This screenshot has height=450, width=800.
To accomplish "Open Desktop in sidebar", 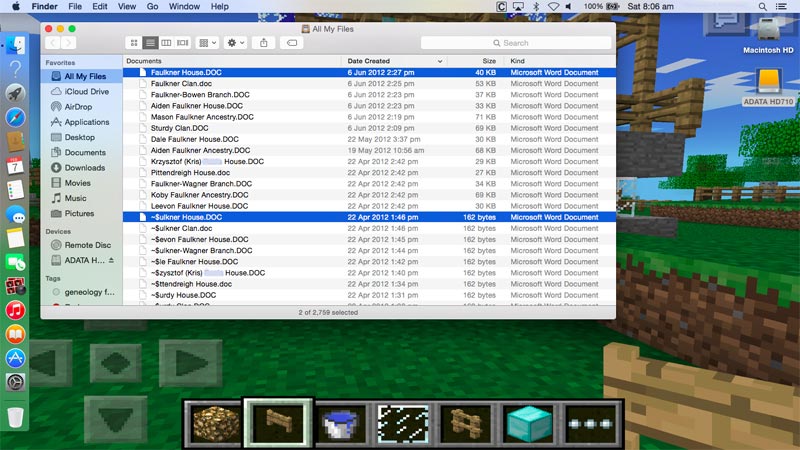I will coord(81,137).
